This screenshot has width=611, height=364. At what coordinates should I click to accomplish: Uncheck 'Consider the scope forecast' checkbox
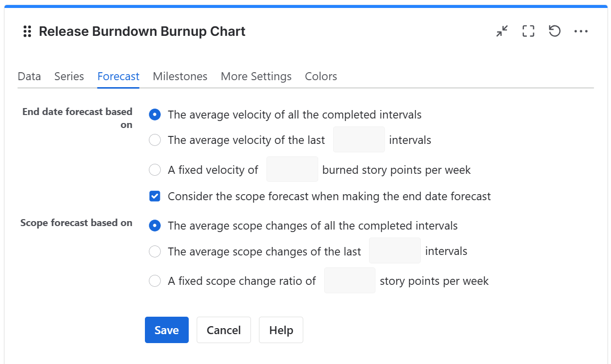tap(155, 196)
